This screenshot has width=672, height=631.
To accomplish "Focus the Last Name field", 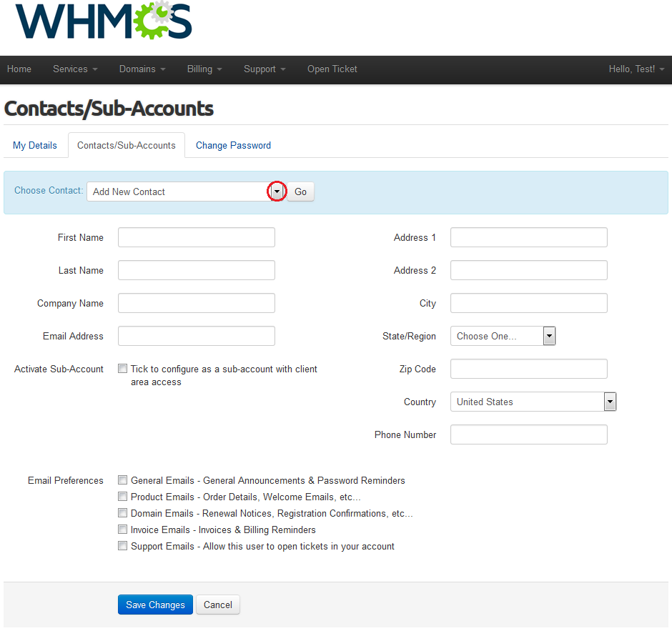I will [197, 270].
